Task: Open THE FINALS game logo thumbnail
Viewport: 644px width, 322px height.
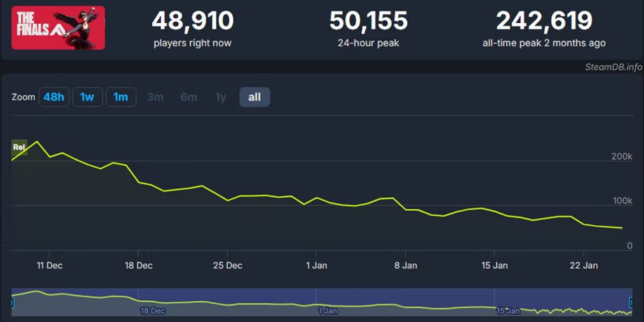Action: [x=58, y=28]
